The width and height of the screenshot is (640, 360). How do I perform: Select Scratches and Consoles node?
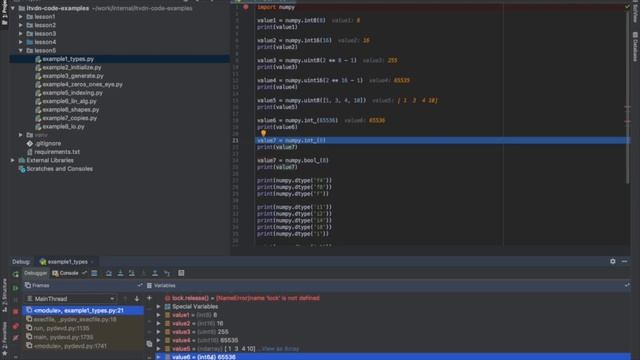click(x=60, y=169)
